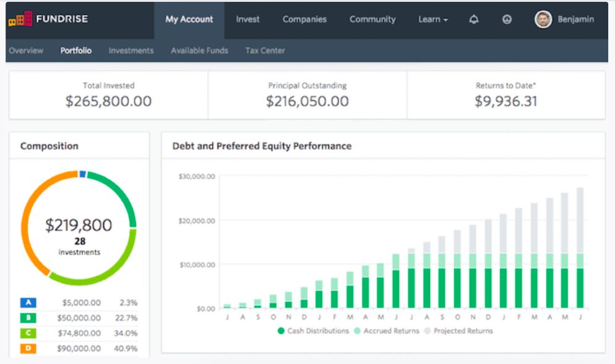This screenshot has height=364, width=615.
Task: Go to the Invest menu
Action: pos(247,20)
